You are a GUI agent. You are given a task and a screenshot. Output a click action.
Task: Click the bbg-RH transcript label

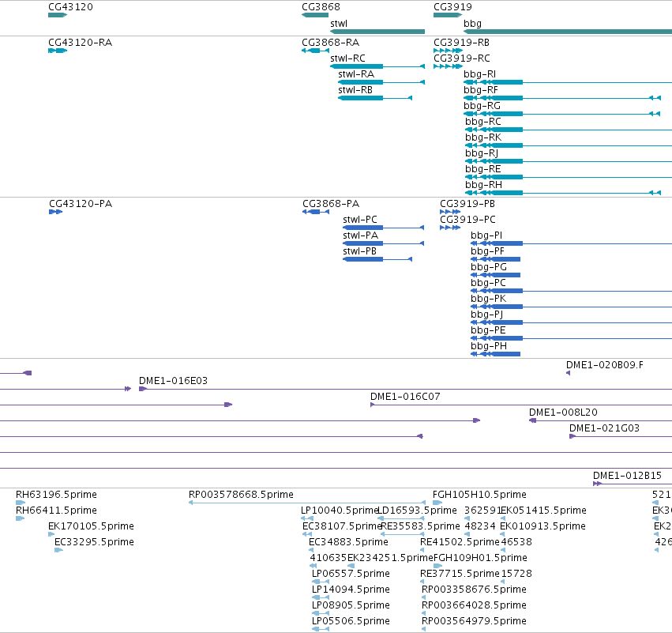point(483,185)
